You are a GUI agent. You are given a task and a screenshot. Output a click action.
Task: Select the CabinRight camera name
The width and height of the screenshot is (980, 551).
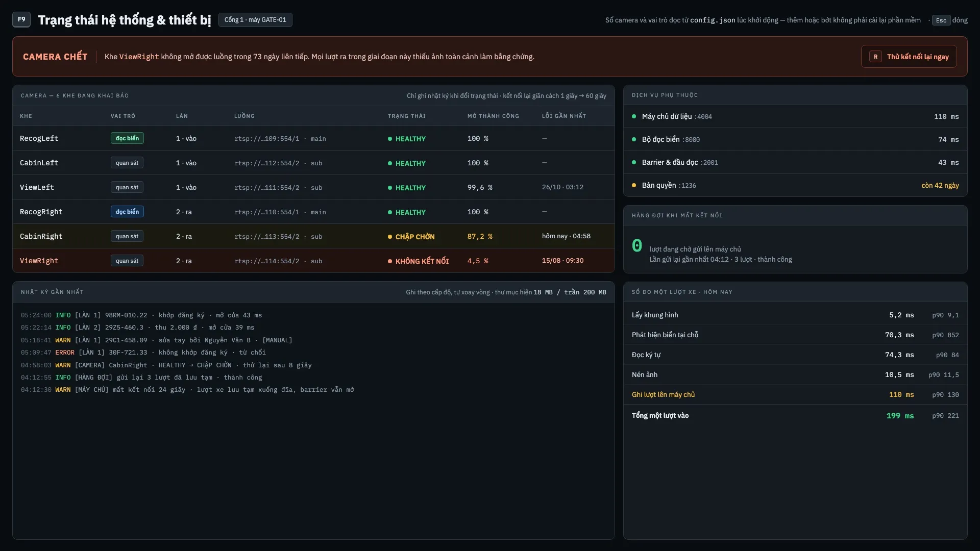pos(41,236)
